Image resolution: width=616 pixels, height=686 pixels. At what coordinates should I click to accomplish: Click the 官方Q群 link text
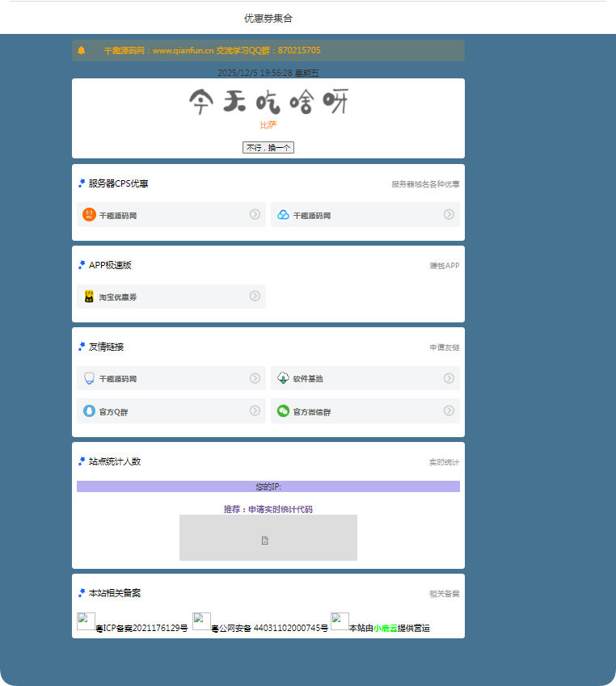coord(113,412)
